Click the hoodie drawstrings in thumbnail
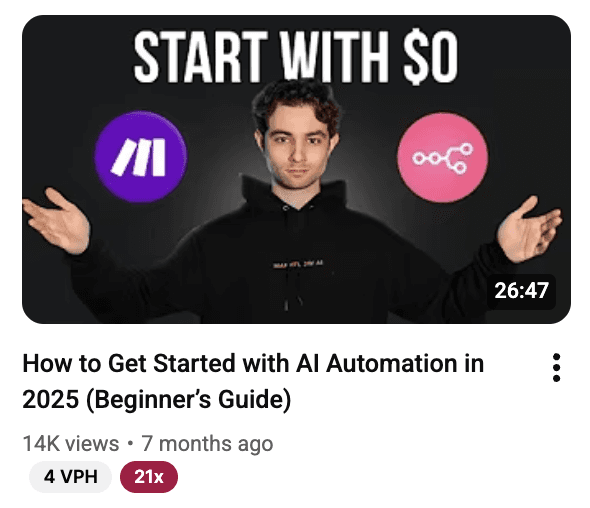Viewport: 590px width, 508px height. coord(293,292)
